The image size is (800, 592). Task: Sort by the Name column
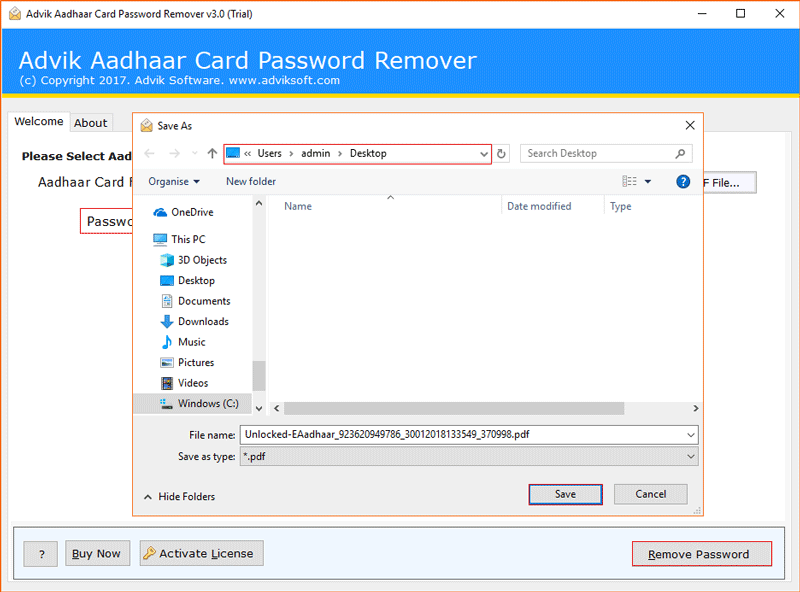(298, 206)
